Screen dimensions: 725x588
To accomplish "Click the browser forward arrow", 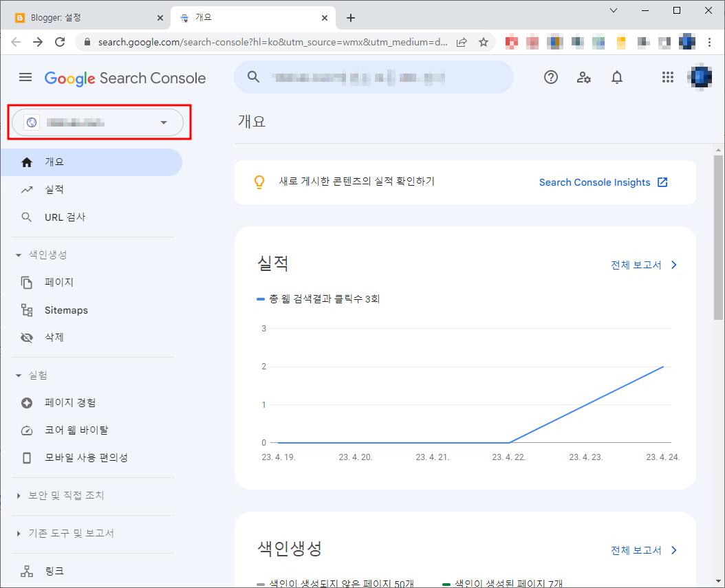I will [38, 42].
